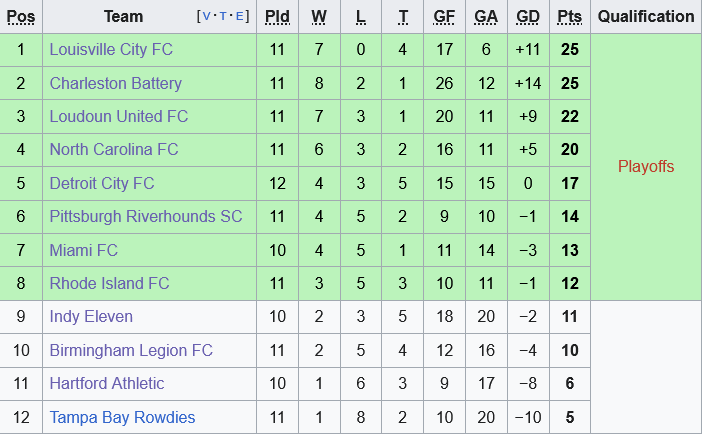This screenshot has height=435, width=705.
Task: Open the Detroit City FC link
Action: [102, 183]
